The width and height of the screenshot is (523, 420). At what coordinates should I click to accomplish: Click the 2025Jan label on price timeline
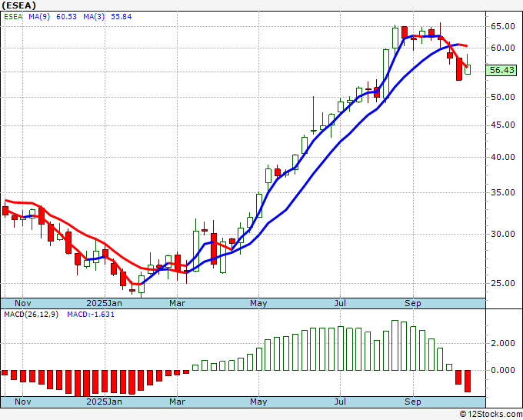coord(104,303)
